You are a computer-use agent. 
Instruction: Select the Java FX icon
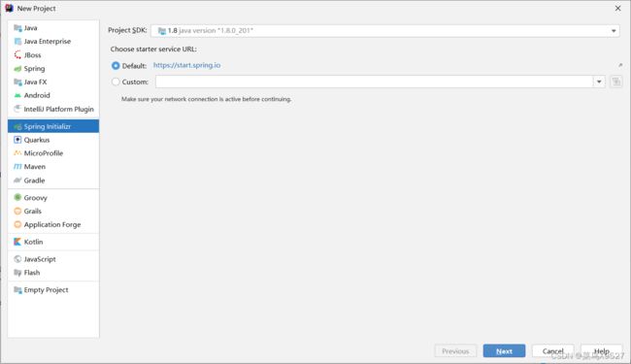pos(17,83)
